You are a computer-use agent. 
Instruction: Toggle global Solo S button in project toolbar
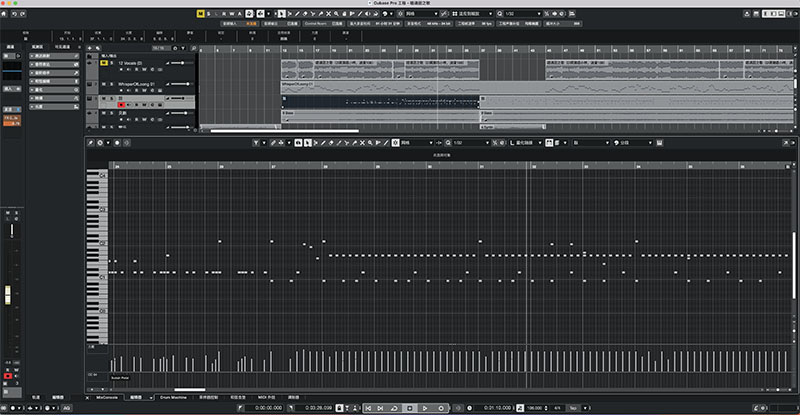tap(209, 14)
